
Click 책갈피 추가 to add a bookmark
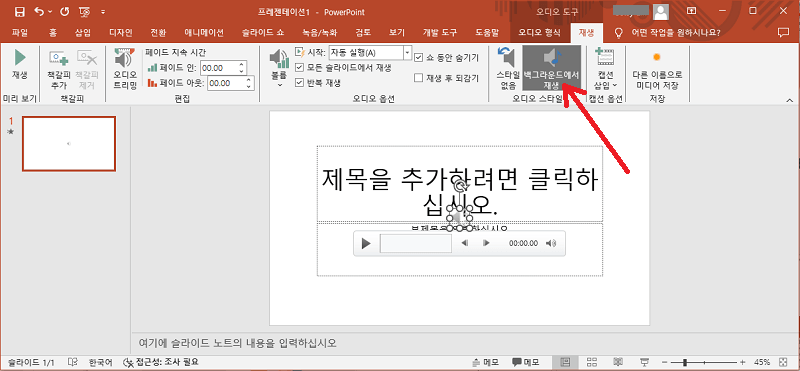[x=59, y=69]
